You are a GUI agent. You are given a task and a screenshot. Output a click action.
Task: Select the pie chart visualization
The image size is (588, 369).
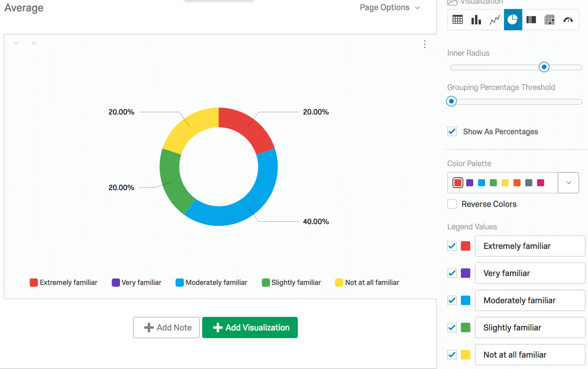coord(513,20)
